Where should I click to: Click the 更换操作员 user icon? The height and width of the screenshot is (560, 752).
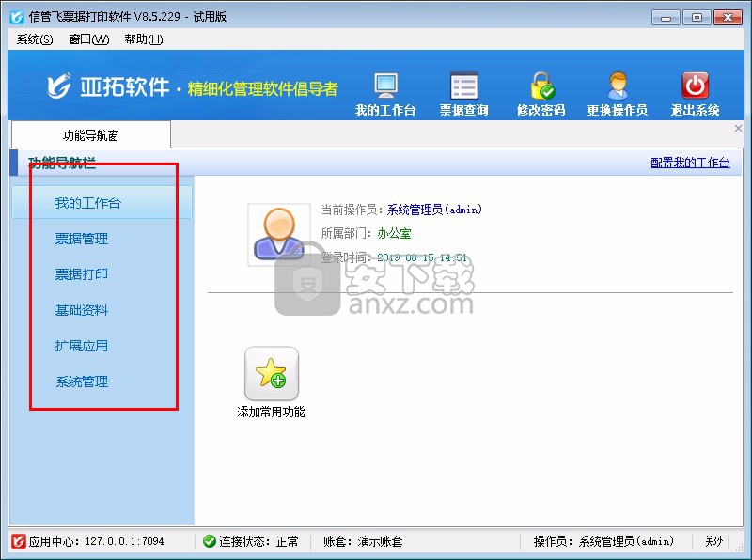[x=618, y=86]
